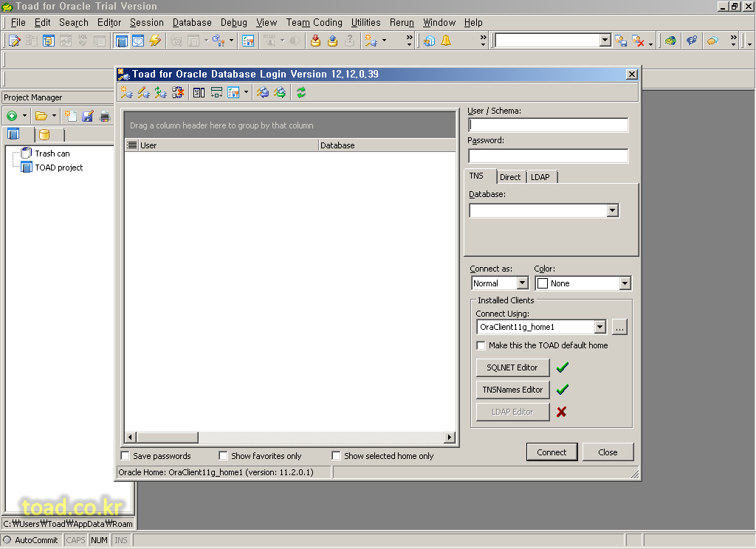Click the Password input field
Viewport: 756px width, 549px height.
[x=549, y=156]
